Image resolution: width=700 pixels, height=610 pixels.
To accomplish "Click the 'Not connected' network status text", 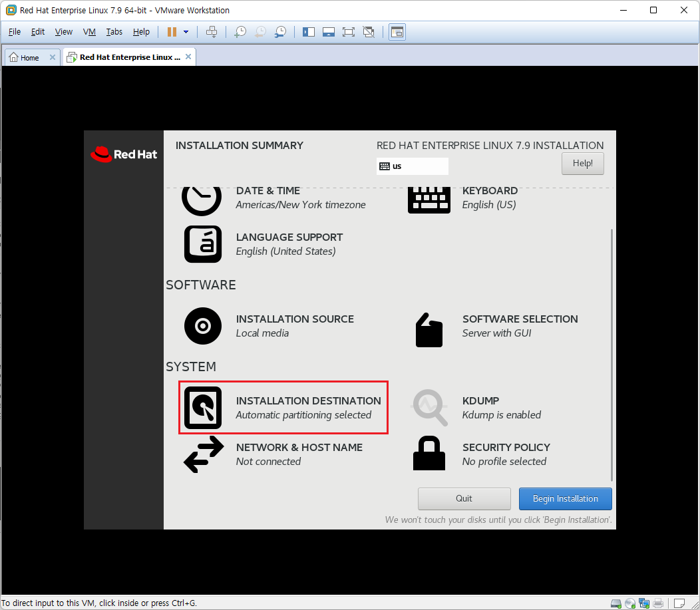I will coord(268,462).
